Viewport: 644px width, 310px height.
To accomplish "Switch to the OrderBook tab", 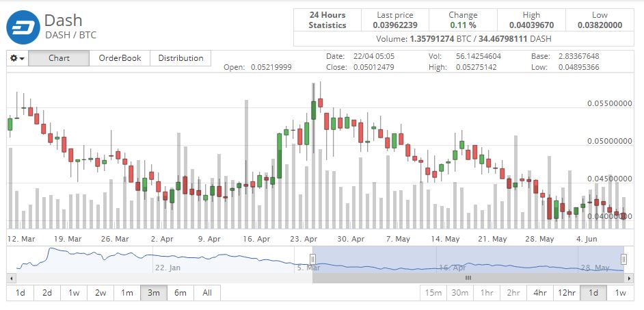I will (120, 58).
